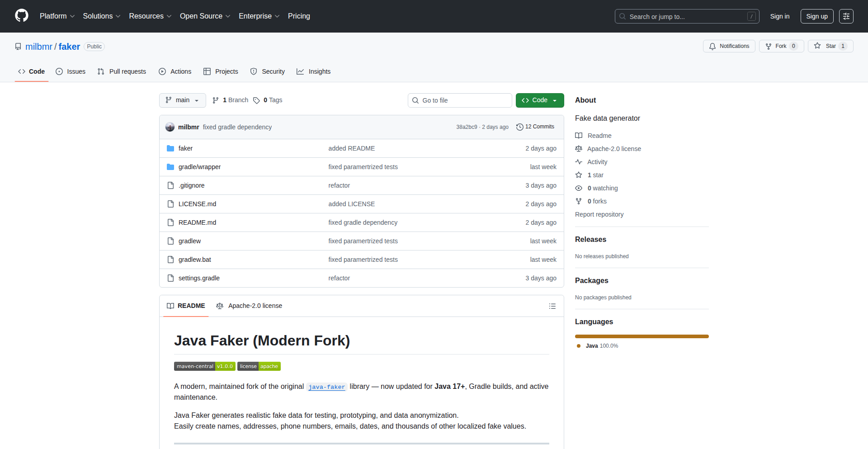This screenshot has width=868, height=449.
Task: Switch to the Pull requests tab
Action: click(x=122, y=71)
